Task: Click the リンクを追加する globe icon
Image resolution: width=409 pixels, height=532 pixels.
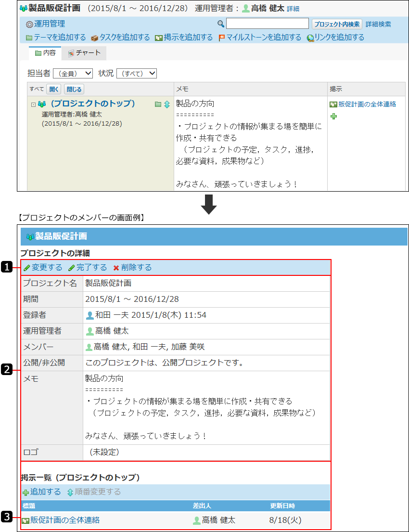Action: tap(310, 38)
